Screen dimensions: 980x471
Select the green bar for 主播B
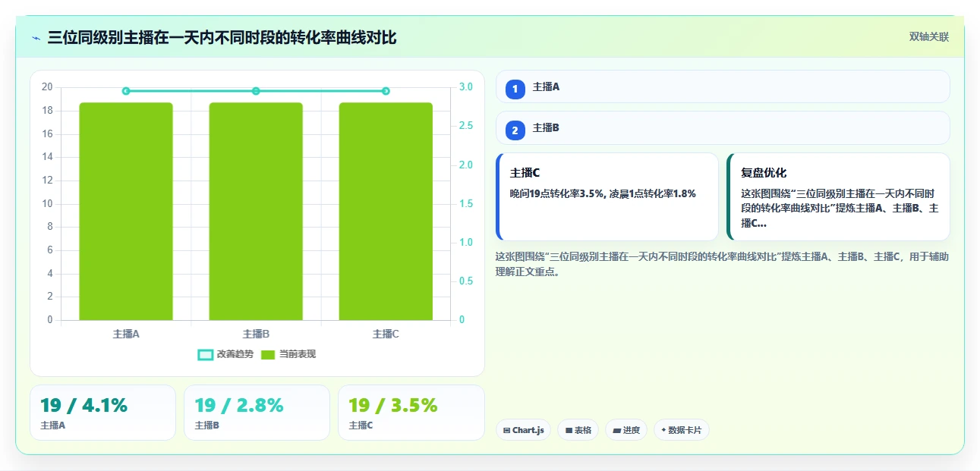pyautogui.click(x=256, y=211)
